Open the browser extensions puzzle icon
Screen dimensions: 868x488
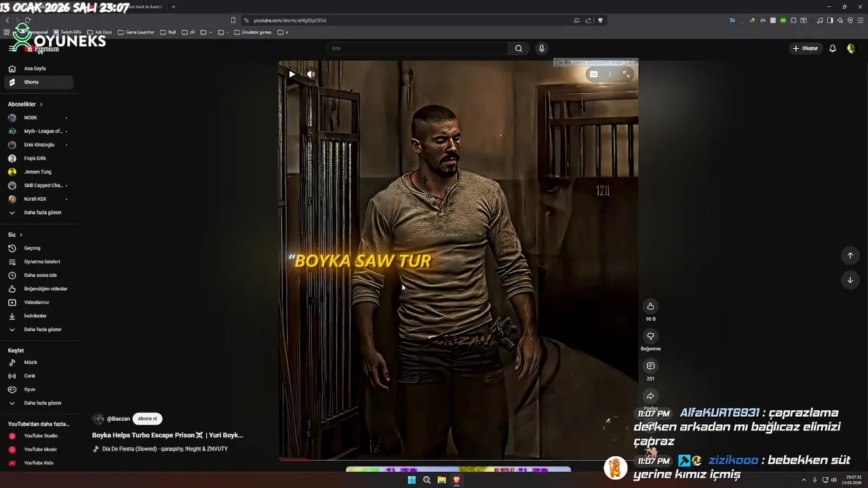pyautogui.click(x=793, y=20)
